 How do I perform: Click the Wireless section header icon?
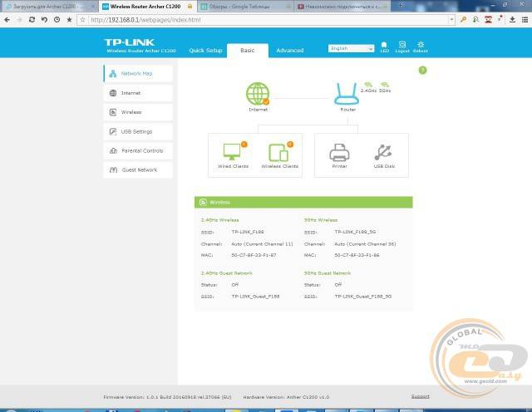pos(203,203)
